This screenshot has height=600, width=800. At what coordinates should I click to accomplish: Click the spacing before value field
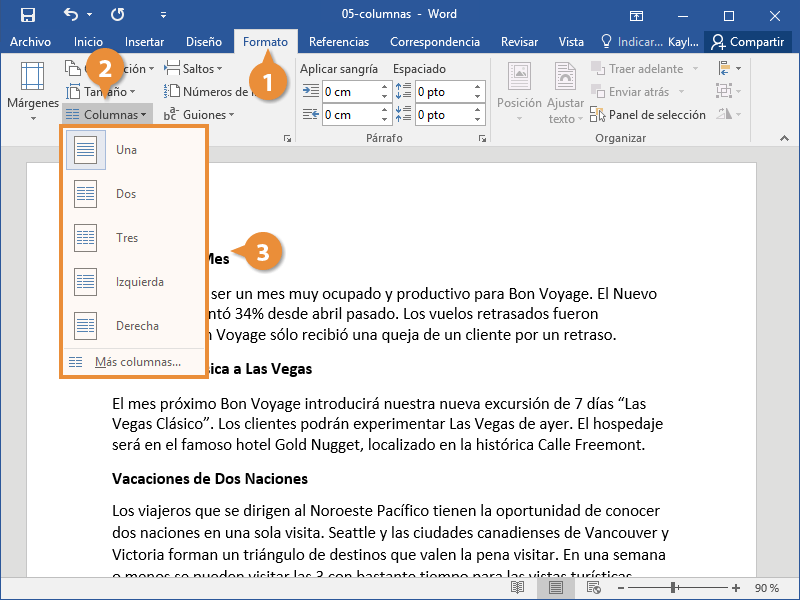pos(444,92)
